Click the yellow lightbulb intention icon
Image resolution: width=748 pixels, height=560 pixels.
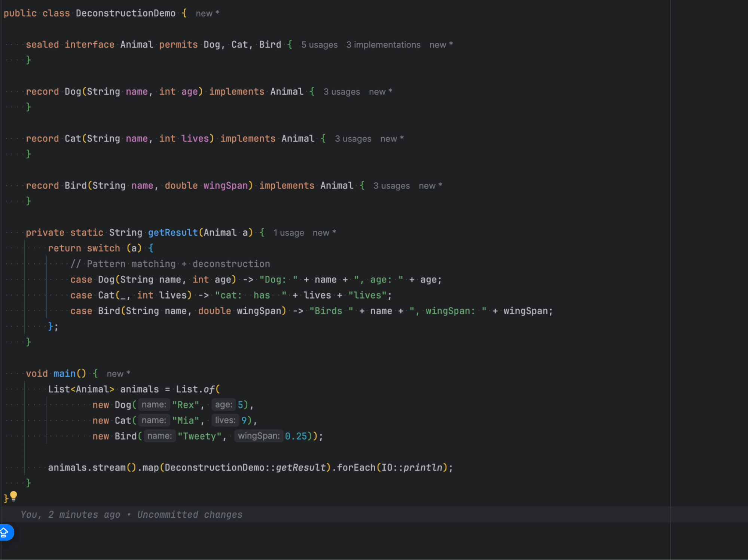(x=14, y=496)
